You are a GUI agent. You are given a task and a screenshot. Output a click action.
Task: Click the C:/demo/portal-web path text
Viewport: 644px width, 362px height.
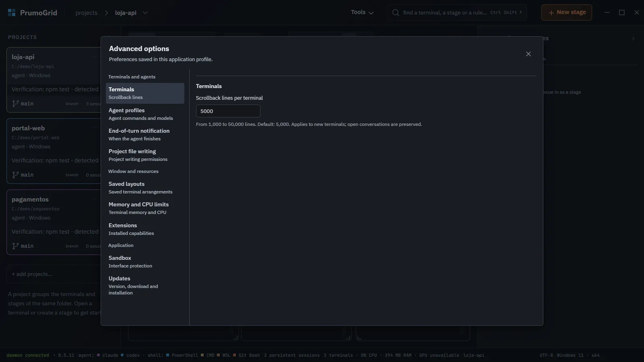tap(35, 138)
